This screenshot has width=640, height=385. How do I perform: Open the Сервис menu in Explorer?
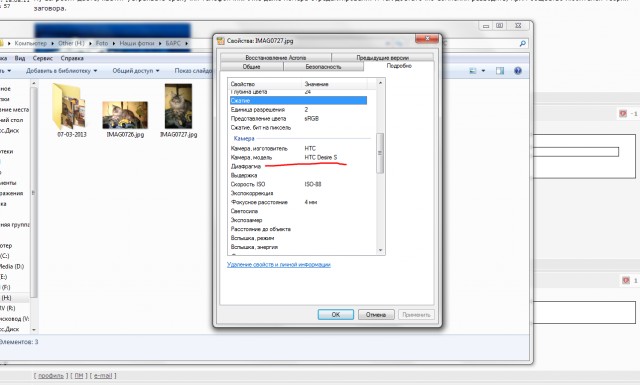43,58
